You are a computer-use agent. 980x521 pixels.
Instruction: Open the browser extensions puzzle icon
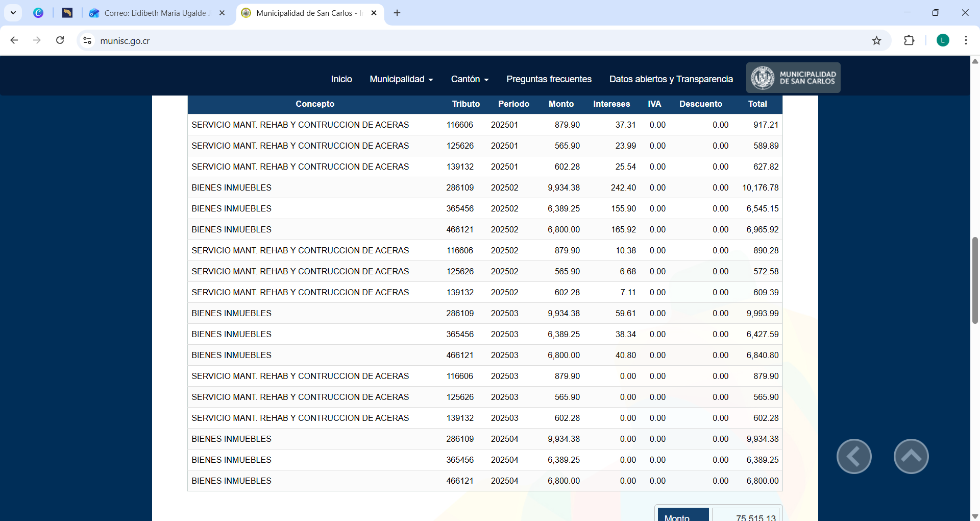(909, 40)
